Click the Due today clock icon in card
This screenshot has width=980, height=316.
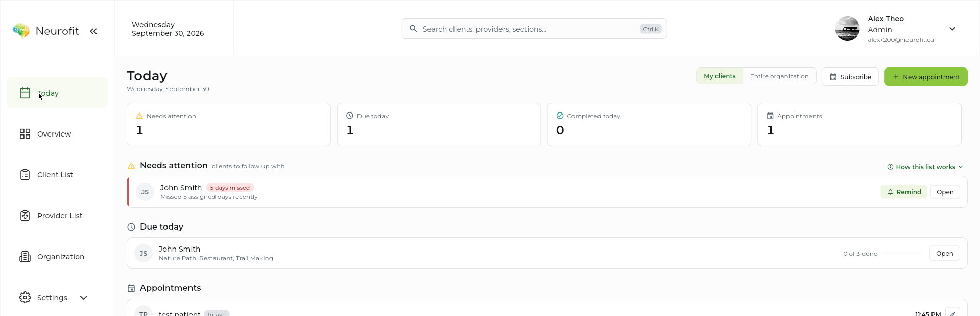tap(350, 116)
